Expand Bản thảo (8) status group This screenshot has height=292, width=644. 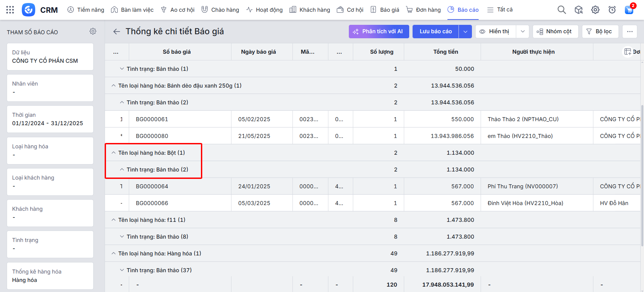(122, 237)
